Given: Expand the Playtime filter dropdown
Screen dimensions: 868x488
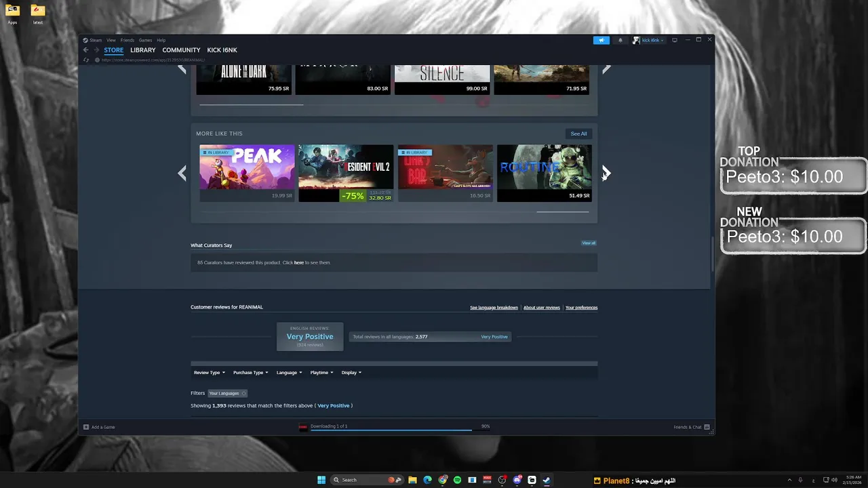Looking at the screenshot, I should click(x=321, y=372).
